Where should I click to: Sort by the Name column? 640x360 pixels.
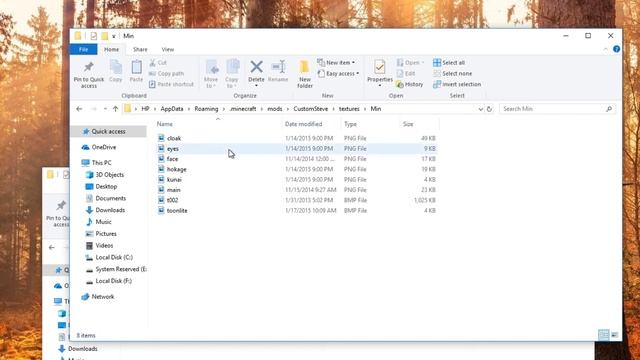[165, 124]
